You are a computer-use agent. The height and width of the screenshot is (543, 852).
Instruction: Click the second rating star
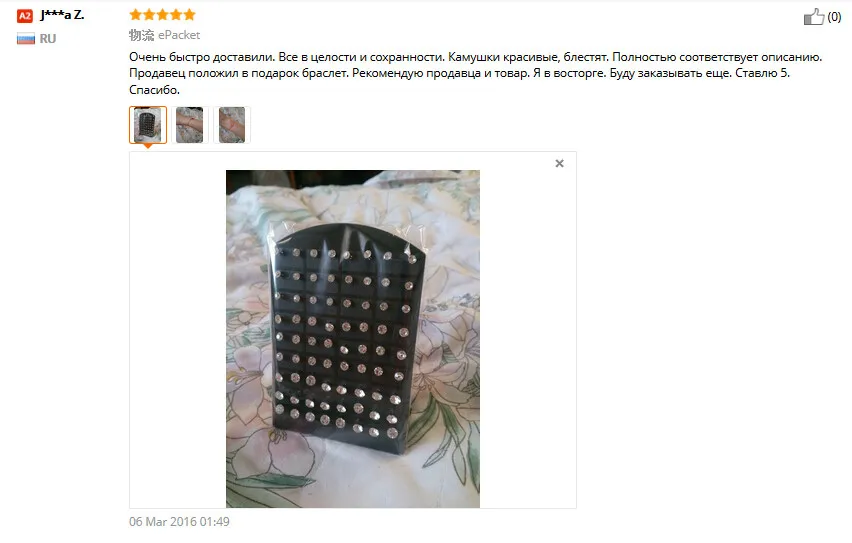point(149,15)
